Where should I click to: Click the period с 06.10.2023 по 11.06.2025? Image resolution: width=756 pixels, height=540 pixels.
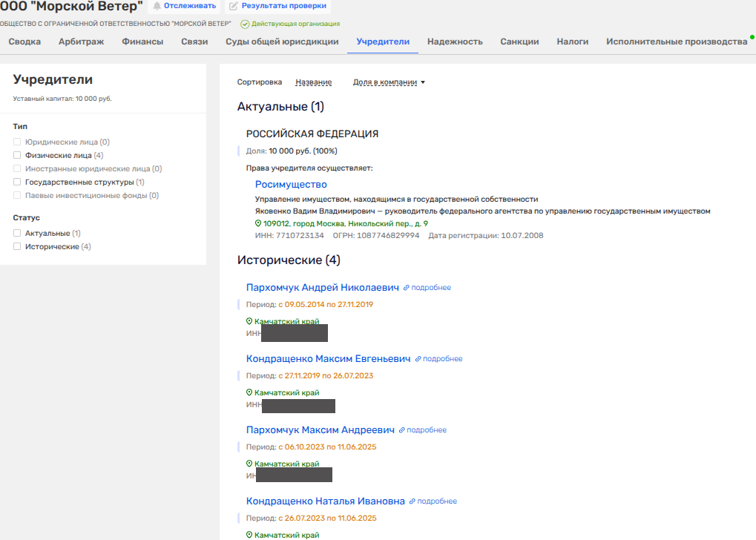click(x=327, y=447)
